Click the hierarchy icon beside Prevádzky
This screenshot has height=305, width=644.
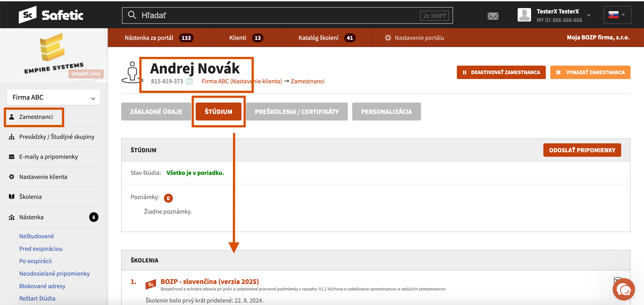(x=11, y=137)
